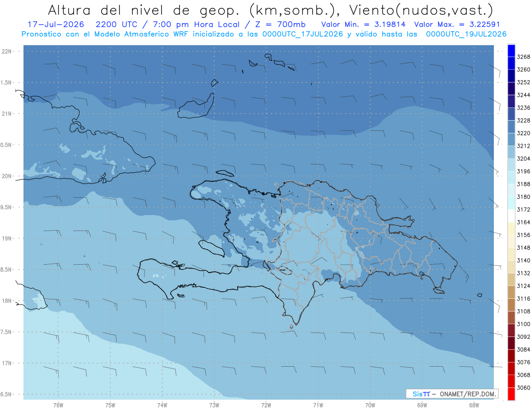Viewport: 532px width, 411px height.
Task: Click the '22N' latitude label
Action: point(6,51)
